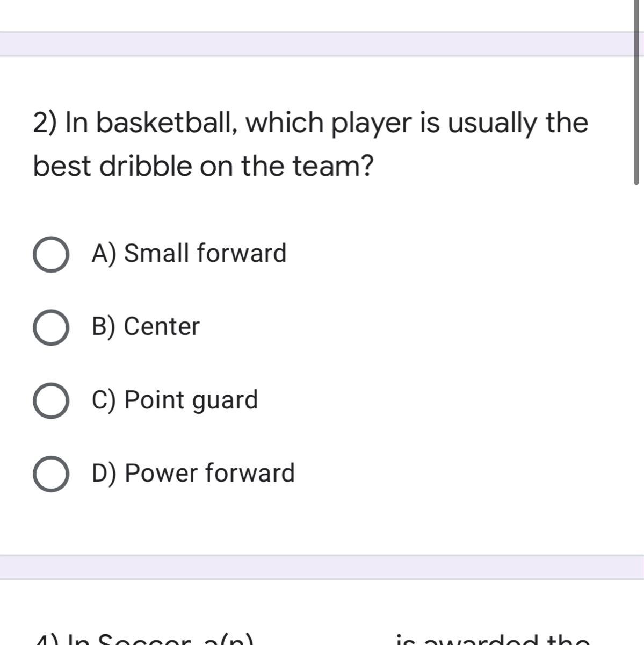Viewport: 644px width, 645px height.
Task: Click the lavender divider band below the options
Action: [322, 567]
